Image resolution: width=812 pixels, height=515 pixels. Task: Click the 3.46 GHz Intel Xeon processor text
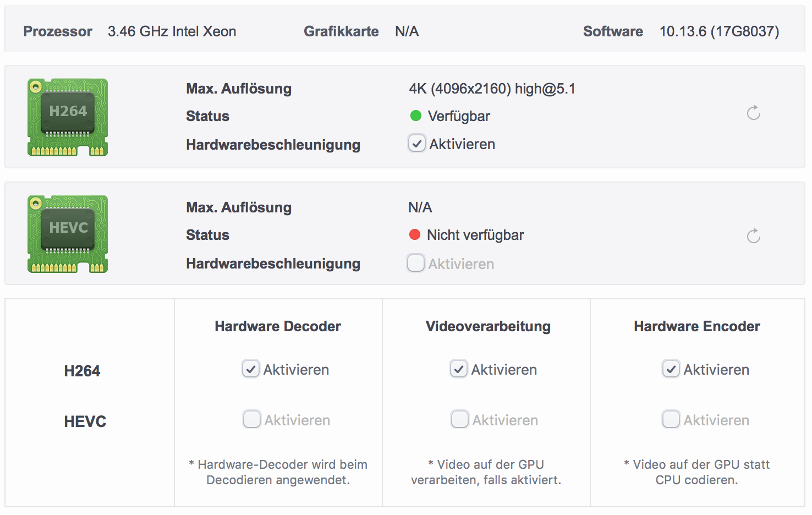click(x=172, y=31)
